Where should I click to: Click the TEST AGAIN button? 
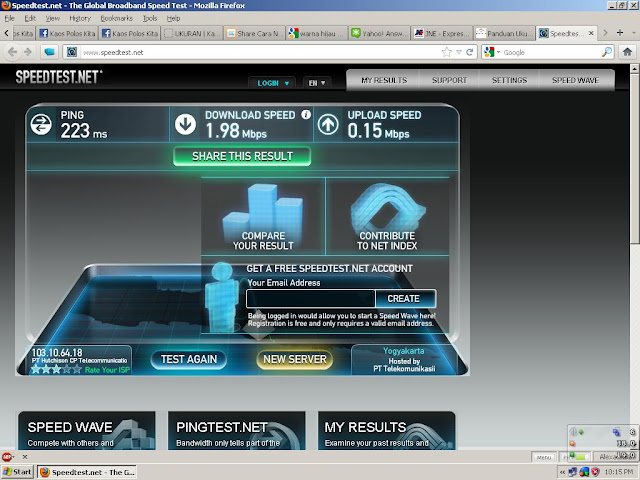[189, 359]
